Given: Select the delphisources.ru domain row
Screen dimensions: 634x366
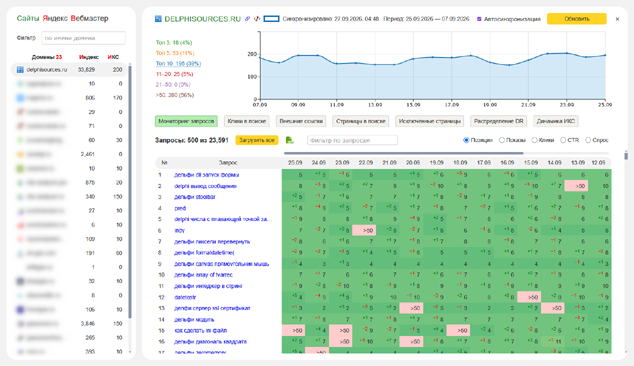Looking at the screenshot, I should point(69,70).
